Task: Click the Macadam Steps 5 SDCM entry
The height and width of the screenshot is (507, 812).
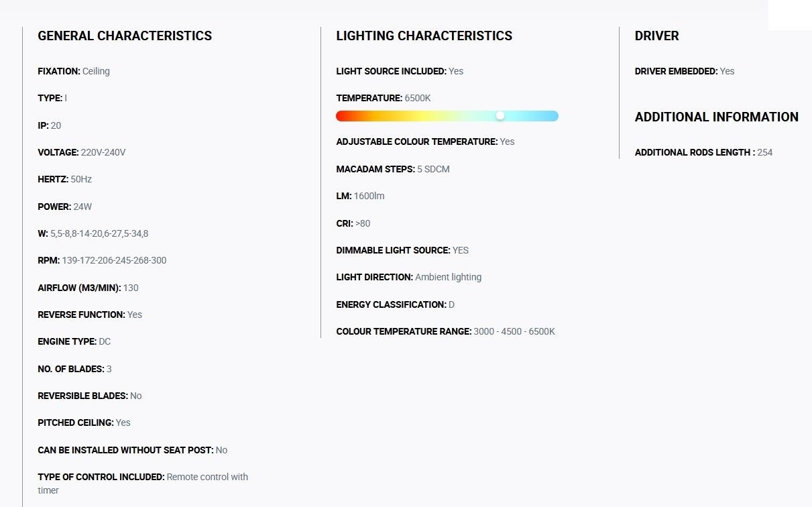Action: pos(393,169)
